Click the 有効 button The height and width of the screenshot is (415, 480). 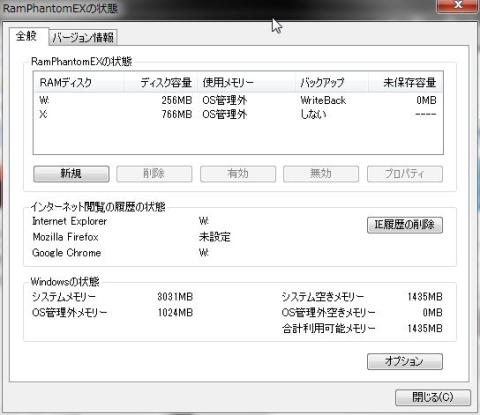point(238,174)
